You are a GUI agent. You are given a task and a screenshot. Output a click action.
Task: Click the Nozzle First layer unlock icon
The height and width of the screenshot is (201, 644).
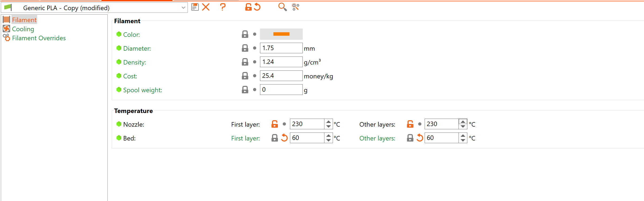click(x=275, y=124)
